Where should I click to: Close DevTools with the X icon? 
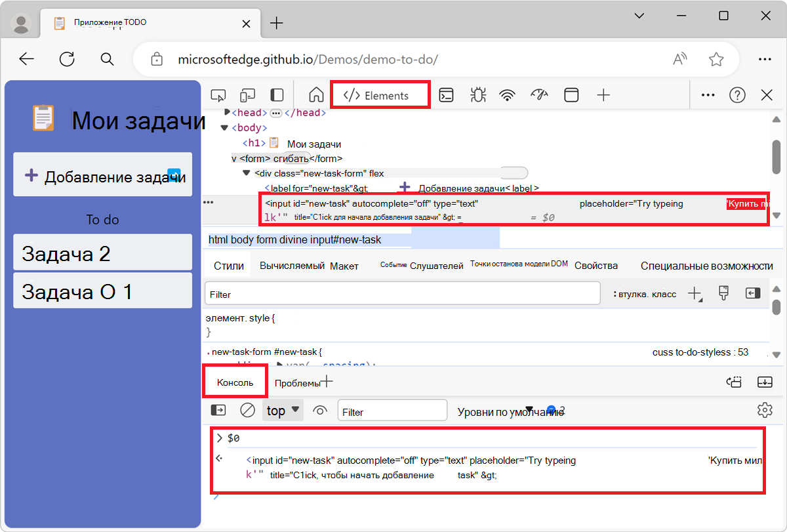click(767, 95)
